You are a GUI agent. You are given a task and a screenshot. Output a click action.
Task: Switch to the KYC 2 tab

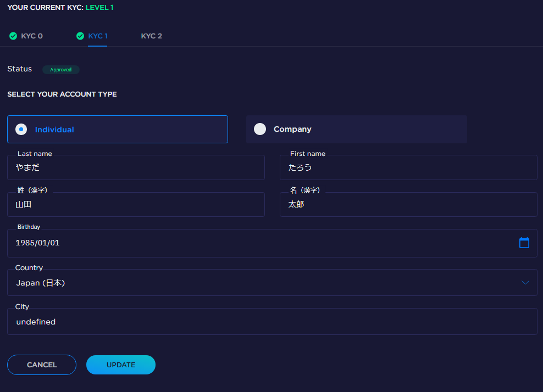(151, 36)
